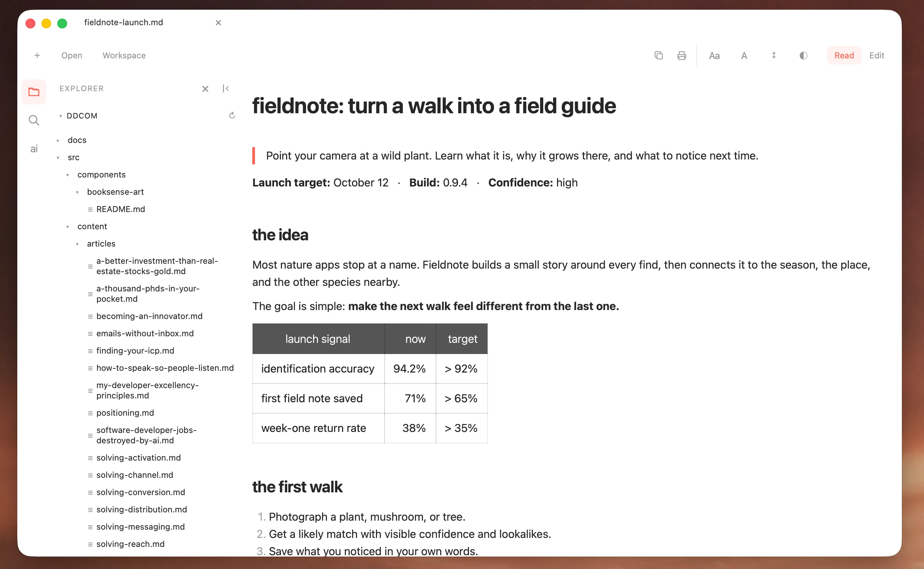Open finding-your-icp.md file
The height and width of the screenshot is (569, 924).
[135, 351]
